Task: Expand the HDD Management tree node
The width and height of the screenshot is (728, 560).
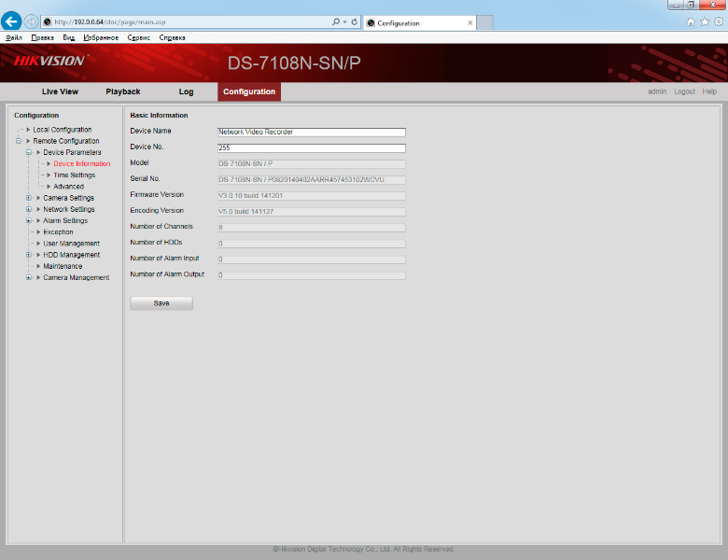Action: tap(29, 255)
